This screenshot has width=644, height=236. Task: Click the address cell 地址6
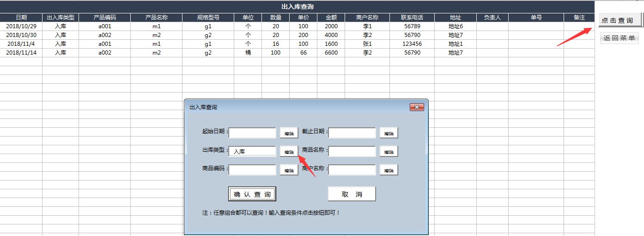click(x=456, y=26)
